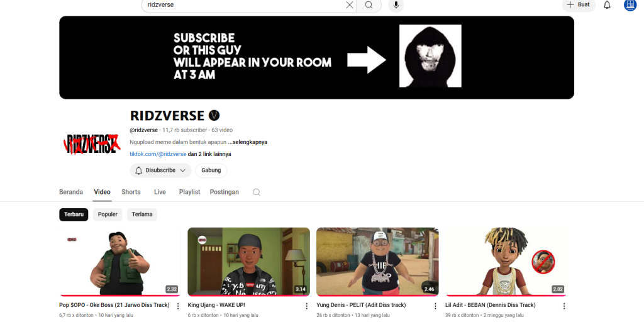Click the '63 video' count text
Viewport: 644px width, 329px height.
tap(222, 130)
